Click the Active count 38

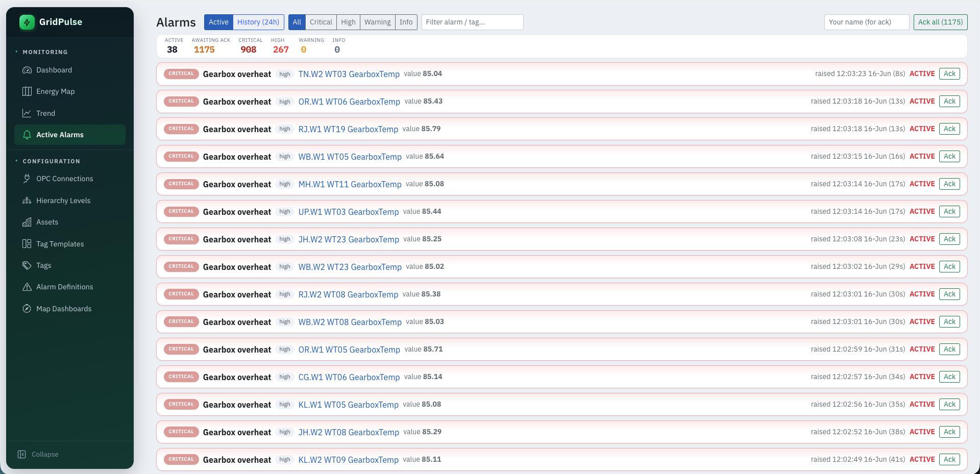coord(172,49)
